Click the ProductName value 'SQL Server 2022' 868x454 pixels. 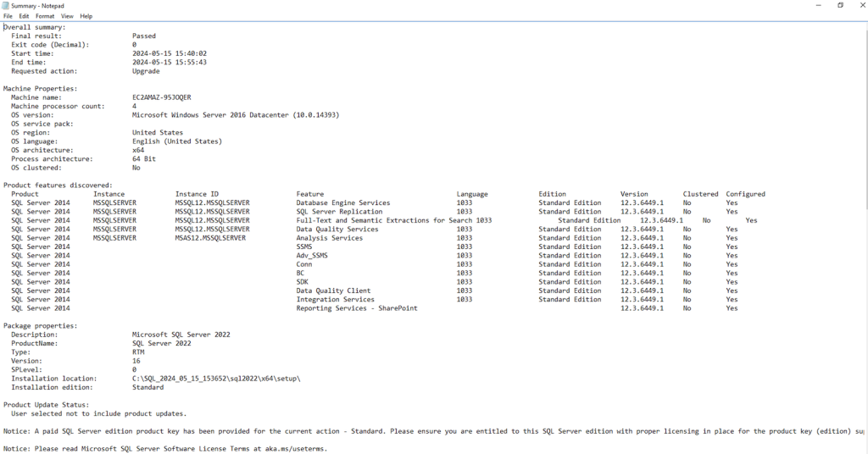pyautogui.click(x=162, y=343)
